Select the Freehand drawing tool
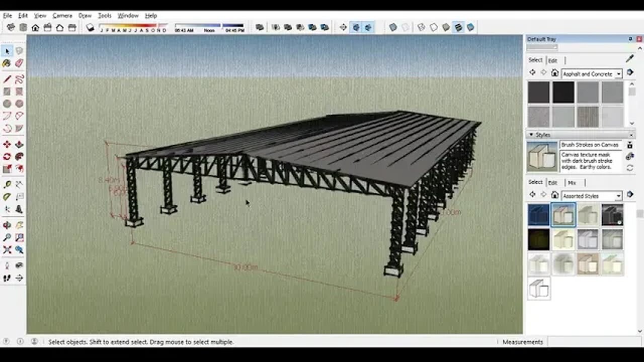644x362 pixels. point(19,79)
